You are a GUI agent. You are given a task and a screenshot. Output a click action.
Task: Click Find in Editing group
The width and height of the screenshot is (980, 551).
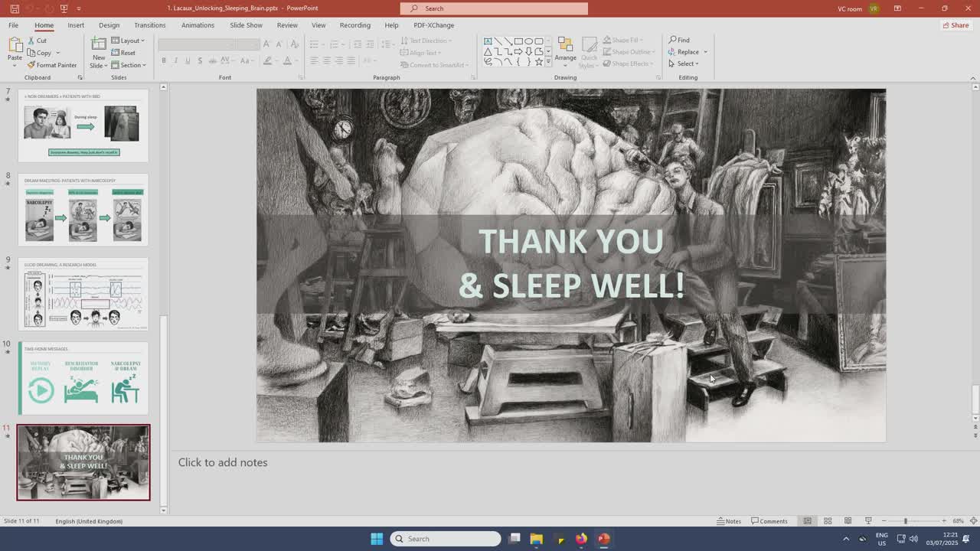click(x=679, y=40)
